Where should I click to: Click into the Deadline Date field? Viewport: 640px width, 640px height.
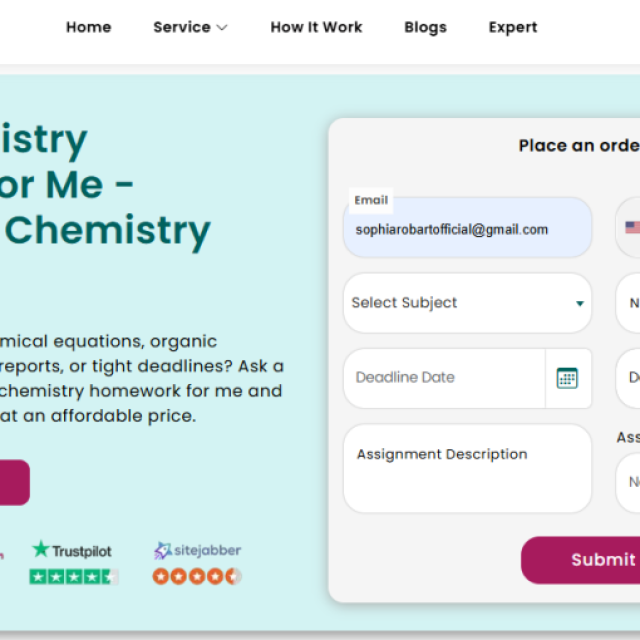445,378
